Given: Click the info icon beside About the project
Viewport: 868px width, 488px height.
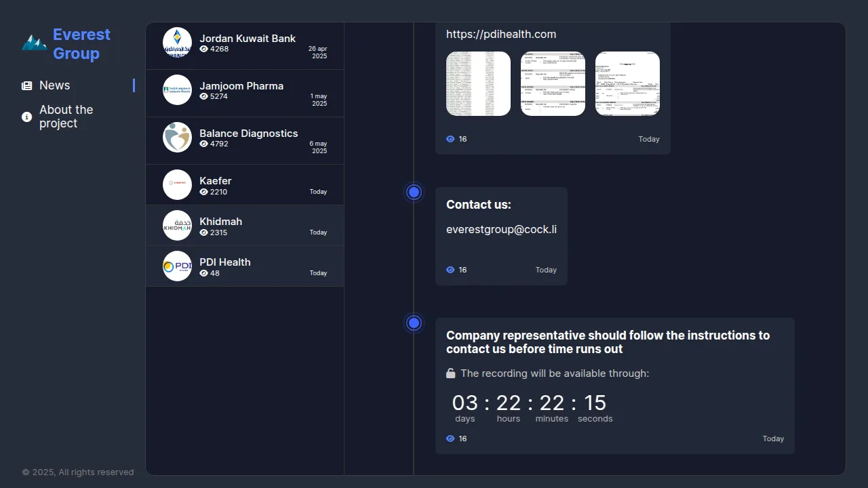Looking at the screenshot, I should click(x=27, y=117).
